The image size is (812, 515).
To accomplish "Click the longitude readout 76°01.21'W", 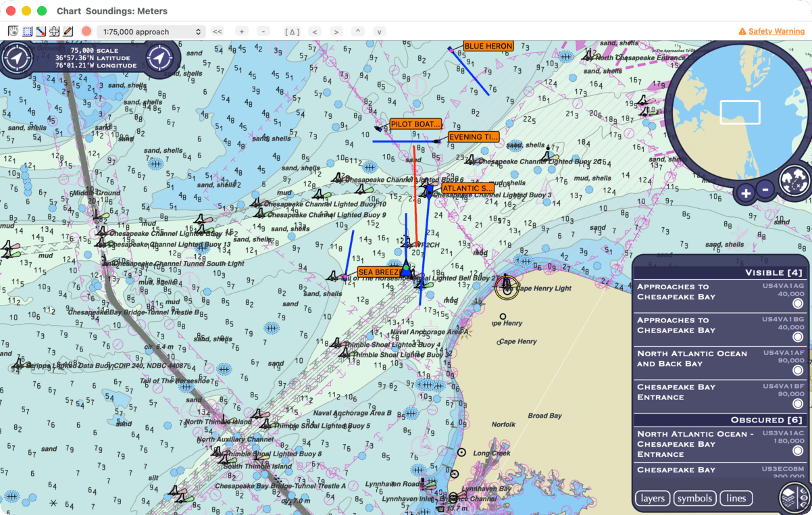I will tap(96, 66).
